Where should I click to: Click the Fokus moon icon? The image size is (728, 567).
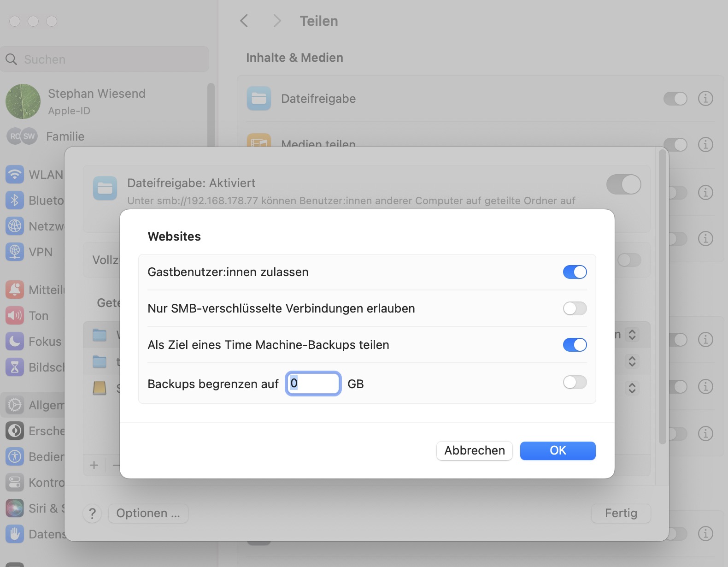tap(15, 342)
